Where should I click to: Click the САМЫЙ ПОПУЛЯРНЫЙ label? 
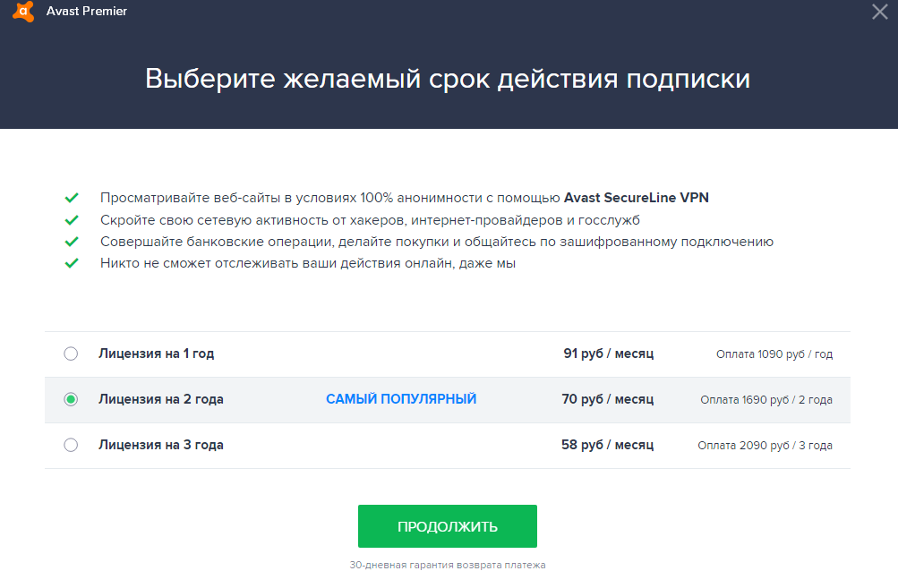pos(401,399)
